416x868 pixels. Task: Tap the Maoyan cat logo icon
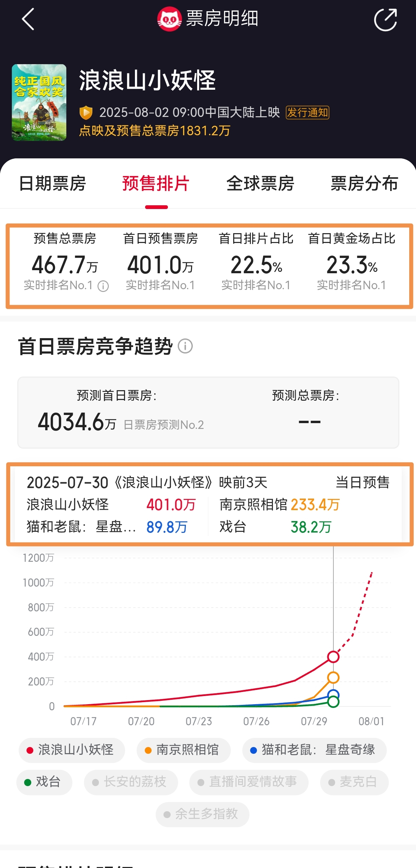point(169,19)
